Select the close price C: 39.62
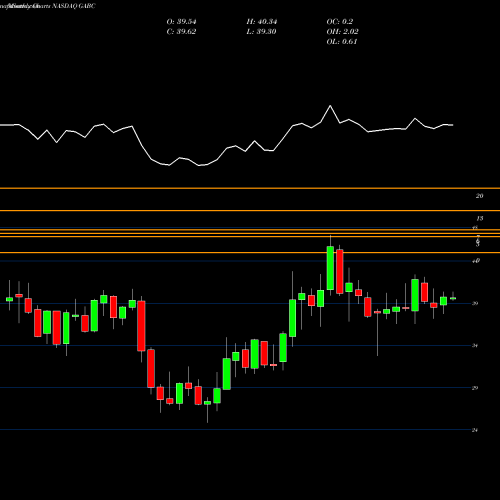This screenshot has width=500, height=500. (x=181, y=32)
